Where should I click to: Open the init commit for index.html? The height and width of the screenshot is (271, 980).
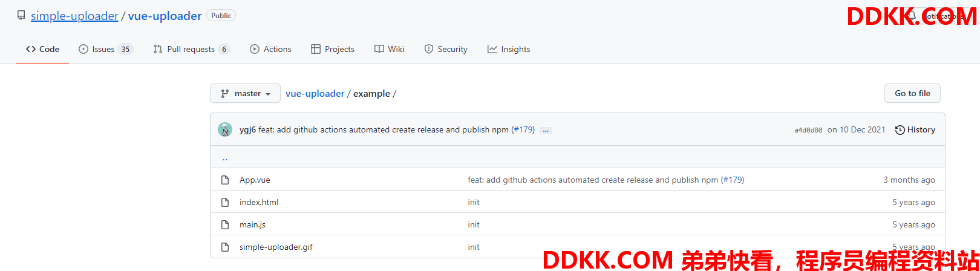(x=474, y=202)
